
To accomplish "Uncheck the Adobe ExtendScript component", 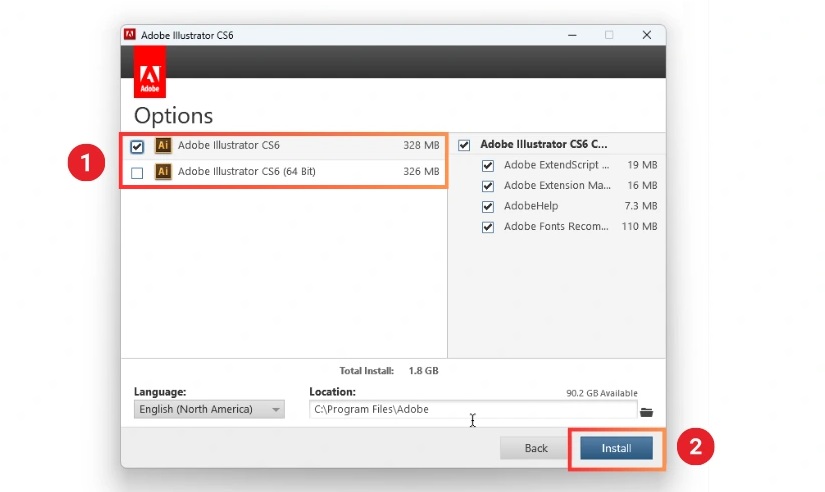I will 488,165.
